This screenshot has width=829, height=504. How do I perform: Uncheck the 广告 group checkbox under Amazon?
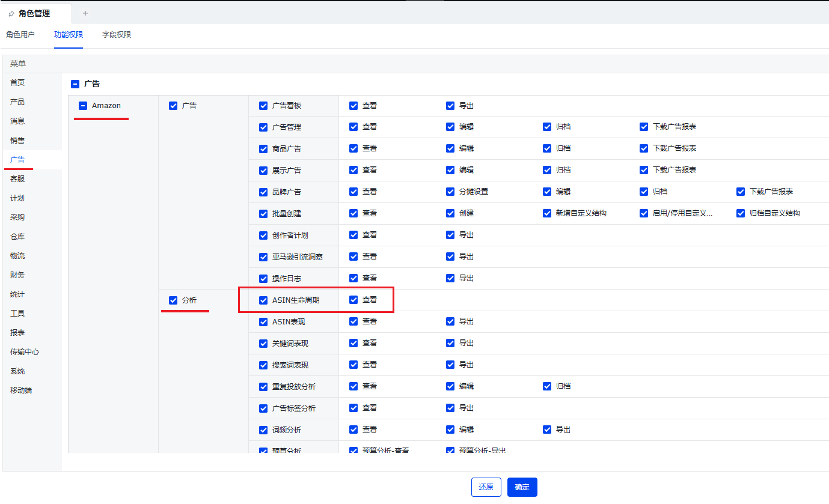click(x=173, y=106)
